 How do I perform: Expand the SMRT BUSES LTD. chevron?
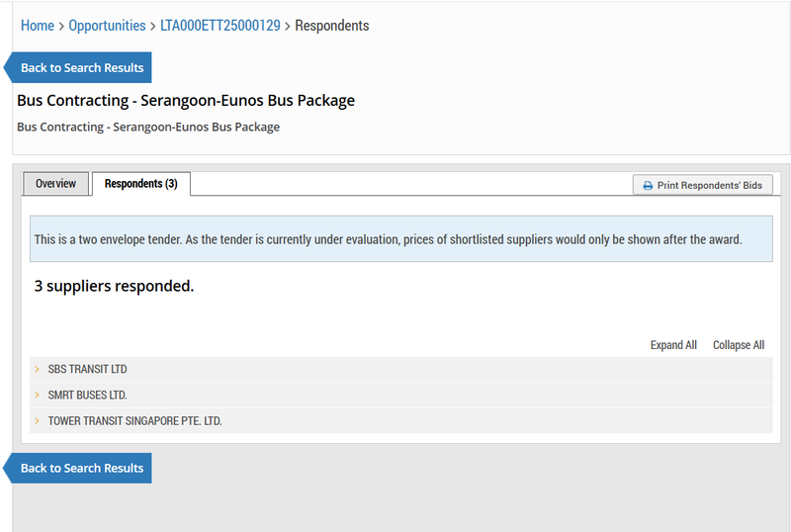[37, 395]
